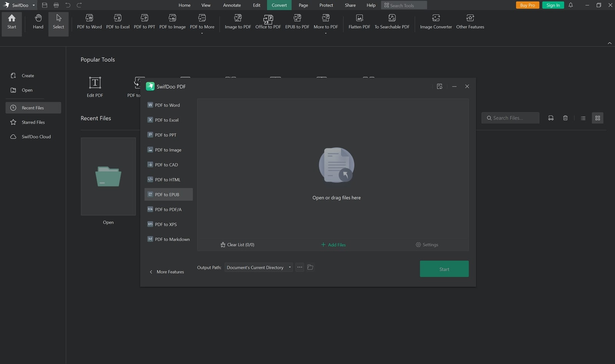The width and height of the screenshot is (615, 364).
Task: Open the Share menu tab
Action: (350, 5)
